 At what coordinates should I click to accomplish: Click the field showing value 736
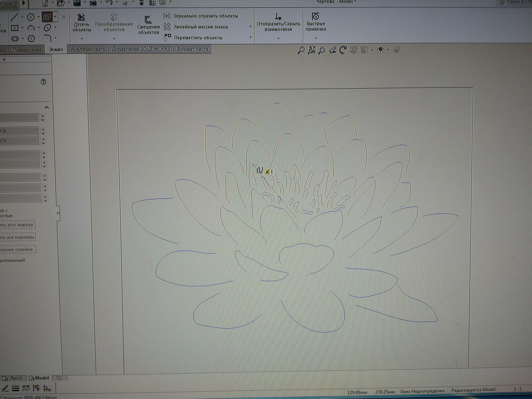19,131
